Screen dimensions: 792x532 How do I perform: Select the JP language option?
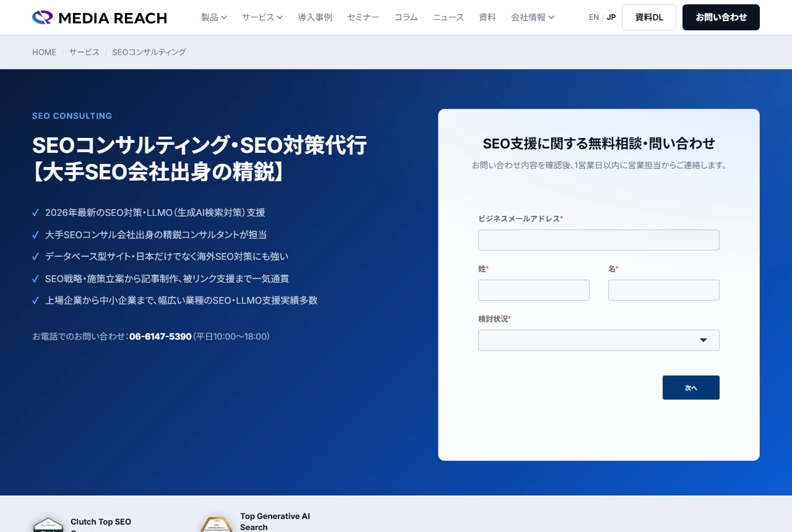(x=611, y=17)
